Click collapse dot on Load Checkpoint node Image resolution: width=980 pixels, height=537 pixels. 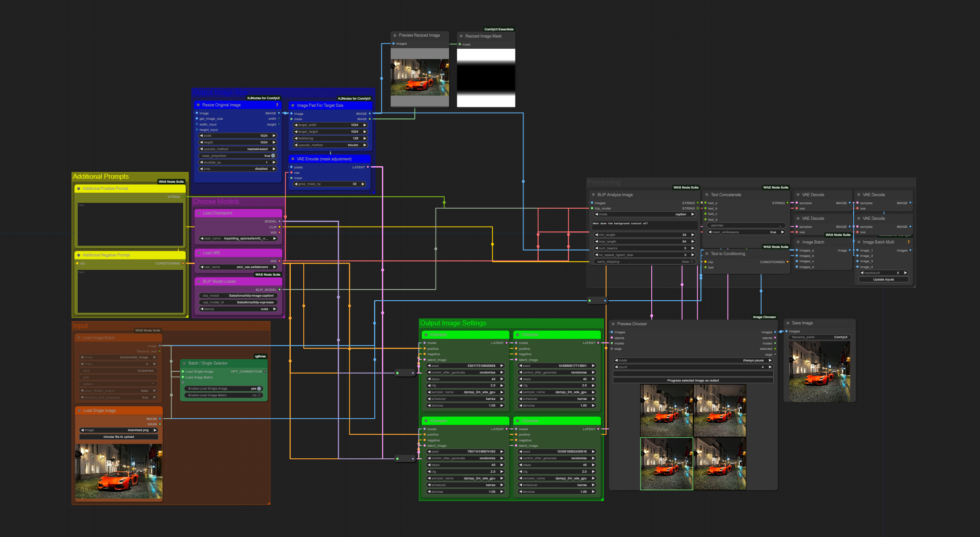coord(199,213)
